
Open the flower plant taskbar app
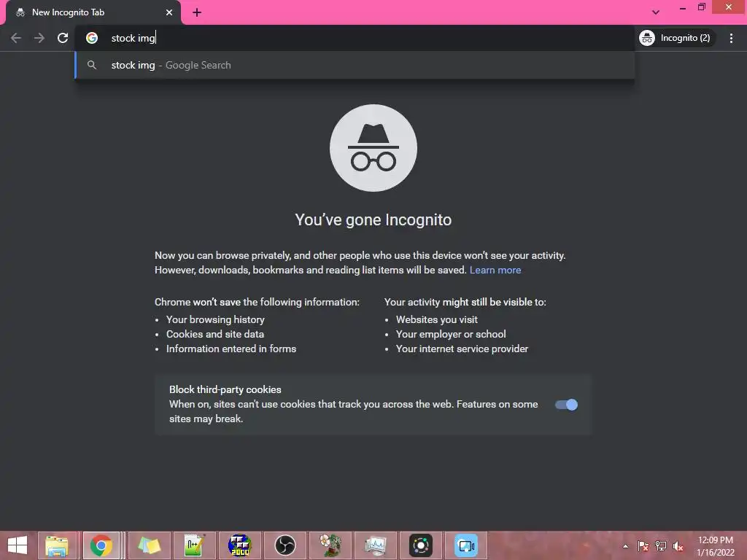point(330,545)
